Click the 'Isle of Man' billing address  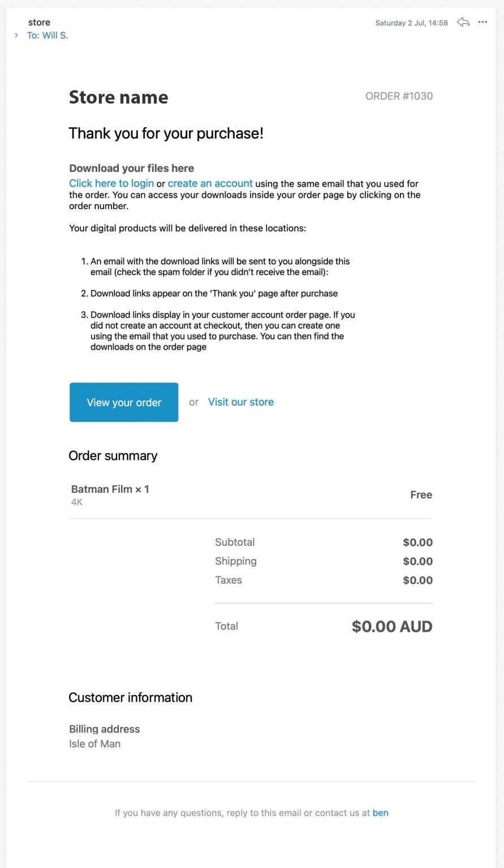[94, 744]
